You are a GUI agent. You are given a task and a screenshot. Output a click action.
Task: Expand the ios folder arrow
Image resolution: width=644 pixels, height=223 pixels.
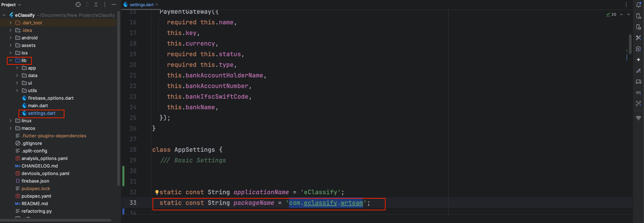point(11,53)
